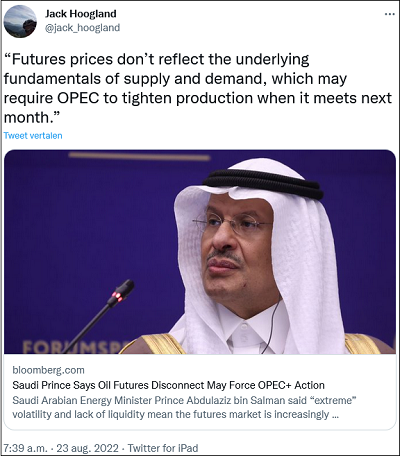
Task: Click the trailing ellipsis in article description
Action: coord(335,415)
